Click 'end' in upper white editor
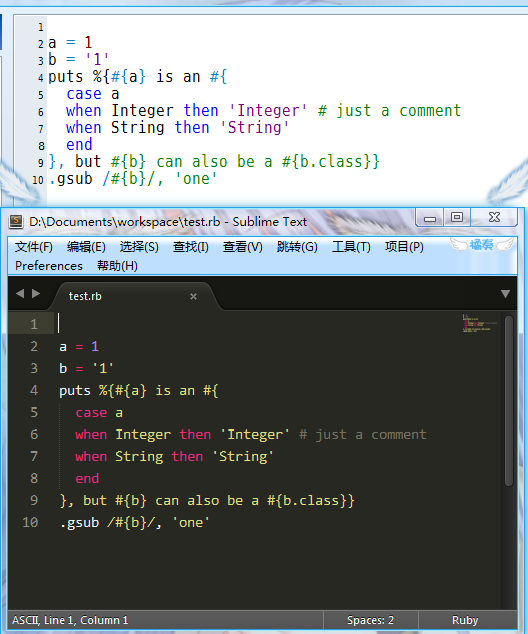 pyautogui.click(x=79, y=144)
